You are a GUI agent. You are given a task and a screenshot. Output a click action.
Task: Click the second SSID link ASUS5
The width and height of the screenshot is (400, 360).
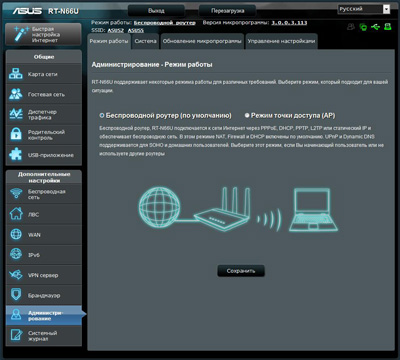pyautogui.click(x=136, y=30)
